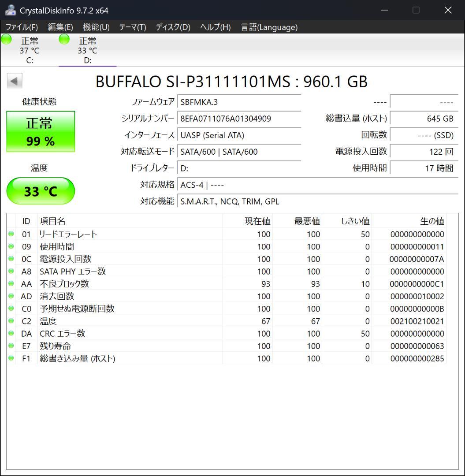
Task: Click the previous disk arrow icon
Action: (x=14, y=81)
